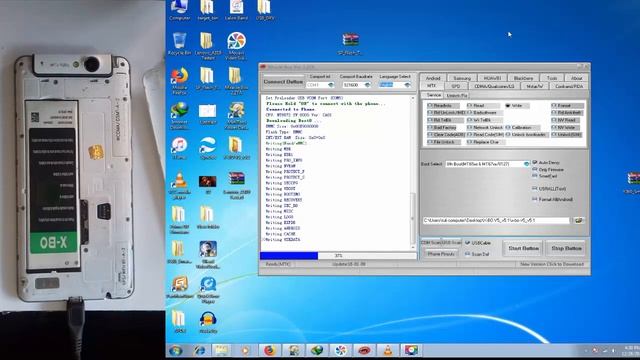The height and width of the screenshot is (360, 640).
Task: Open the Computer desktop icon
Action: (180, 10)
